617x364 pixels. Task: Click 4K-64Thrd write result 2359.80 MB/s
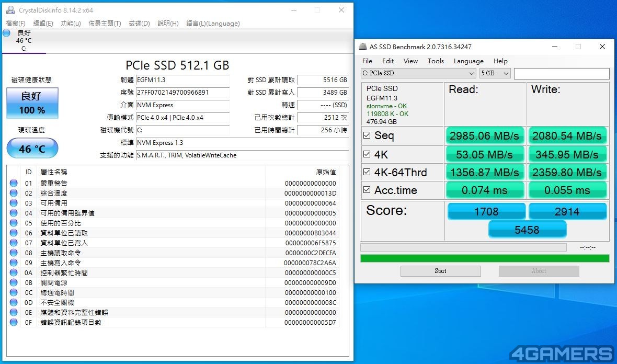[x=567, y=173]
